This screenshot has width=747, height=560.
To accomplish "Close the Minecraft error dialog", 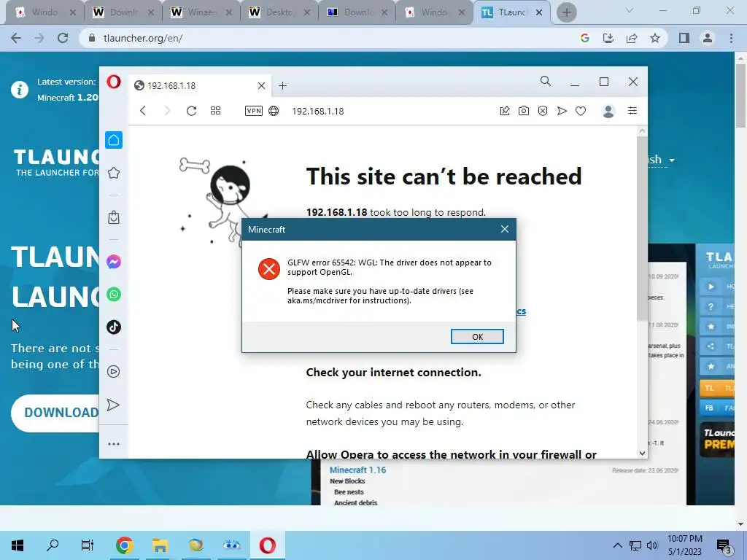I will coord(505,230).
